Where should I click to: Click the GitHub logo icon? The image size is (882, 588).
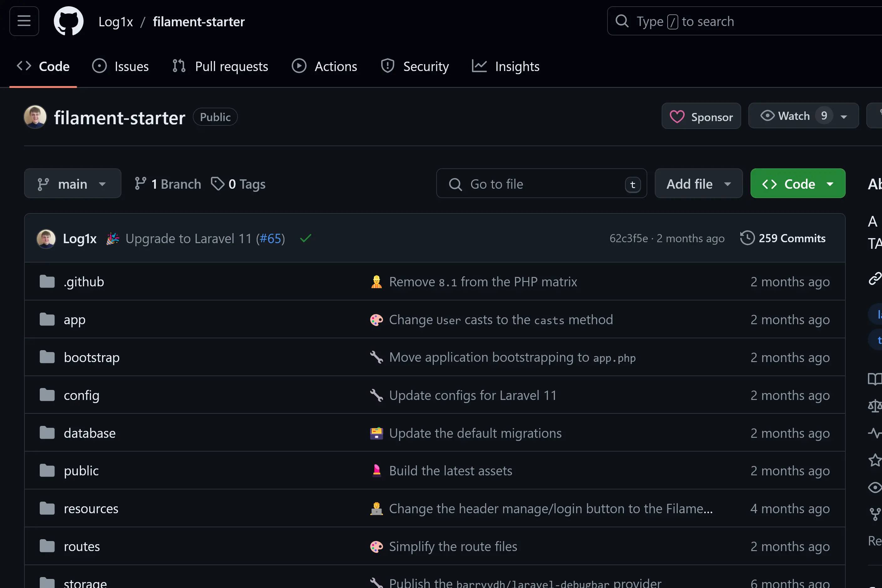click(x=69, y=21)
